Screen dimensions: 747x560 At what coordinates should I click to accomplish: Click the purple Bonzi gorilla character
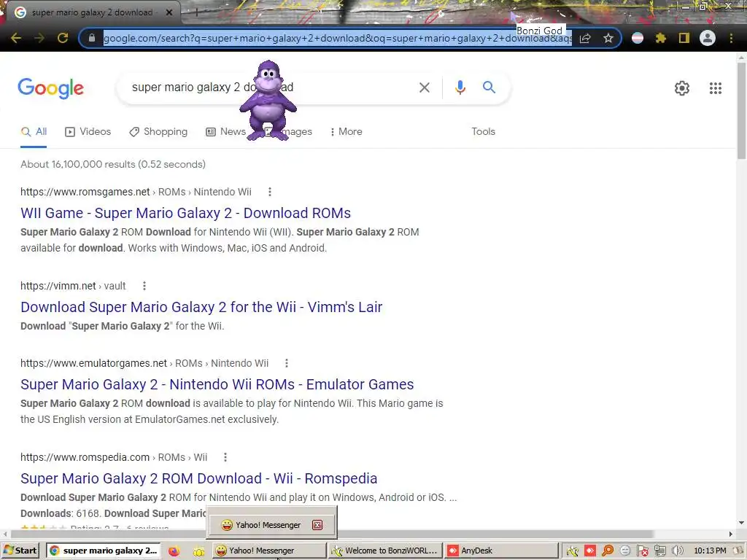pos(268,101)
